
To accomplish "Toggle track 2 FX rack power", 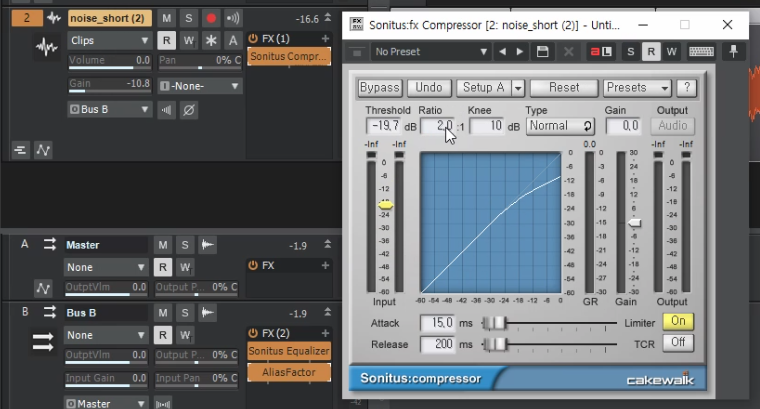I will coord(253,38).
